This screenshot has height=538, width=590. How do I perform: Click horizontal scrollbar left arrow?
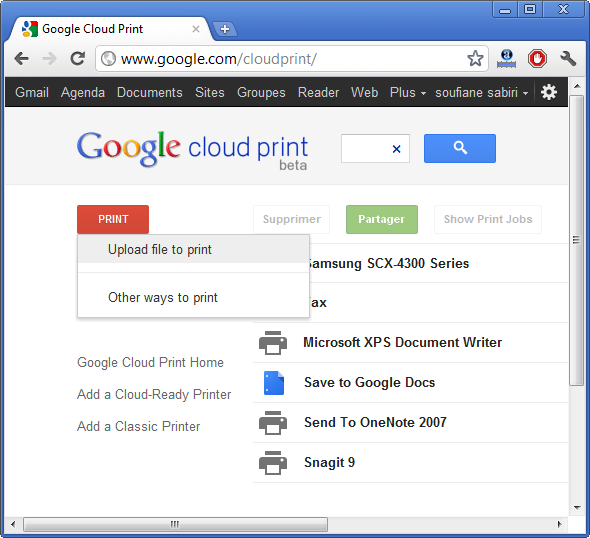tap(13, 524)
